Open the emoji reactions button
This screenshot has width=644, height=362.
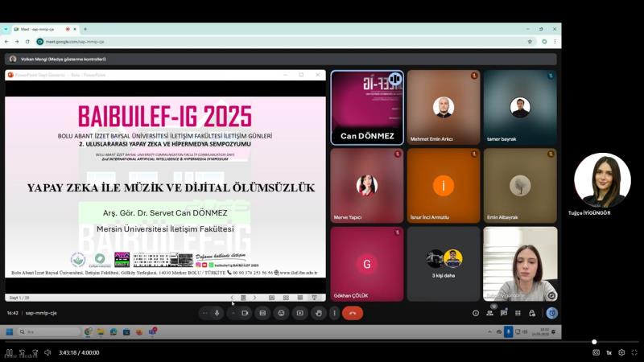pos(281,313)
